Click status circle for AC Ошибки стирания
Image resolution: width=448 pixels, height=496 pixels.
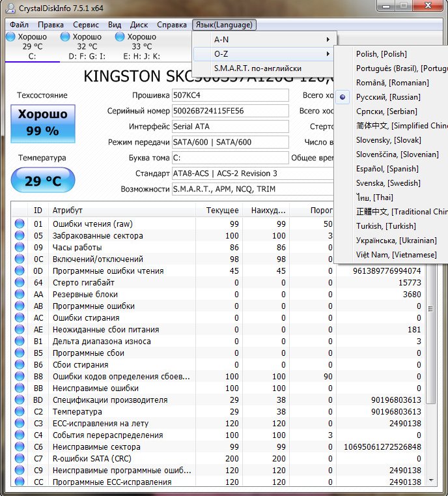click(x=20, y=317)
